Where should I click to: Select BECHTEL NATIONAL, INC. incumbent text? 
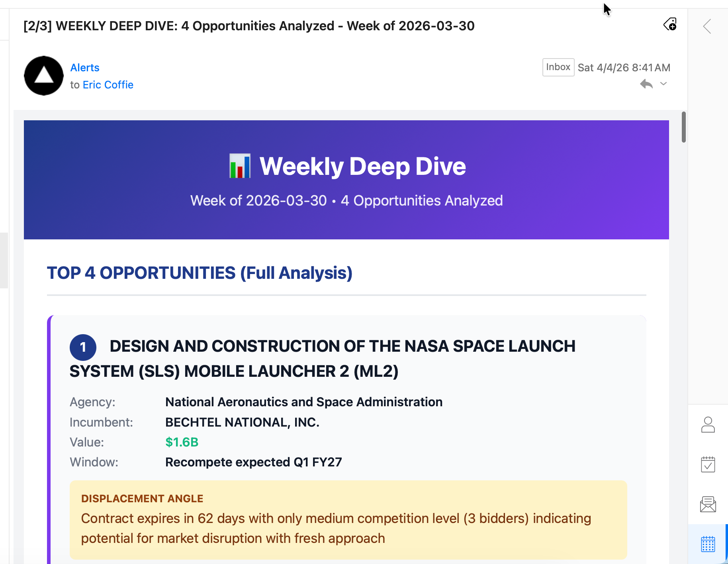(243, 422)
